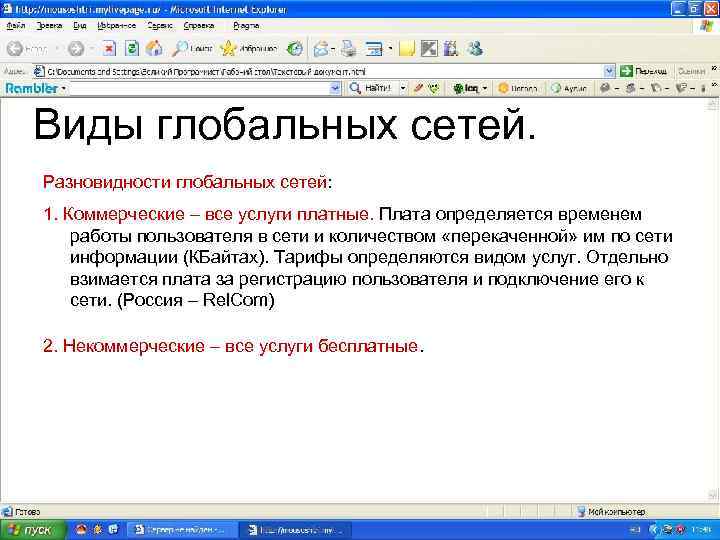Screen dimensions: 720x540
Task: Open the Справка menu
Action: tap(199, 26)
